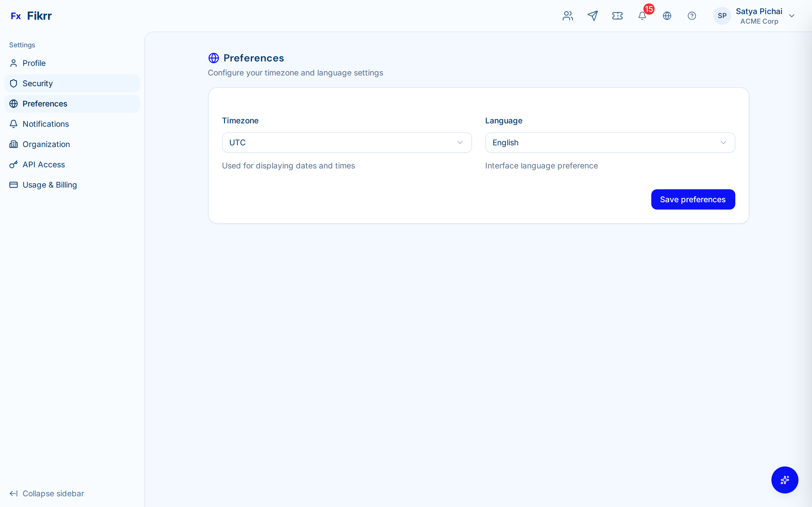Open the Language dropdown showing English
Viewport: 812px width, 507px height.
pyautogui.click(x=610, y=142)
